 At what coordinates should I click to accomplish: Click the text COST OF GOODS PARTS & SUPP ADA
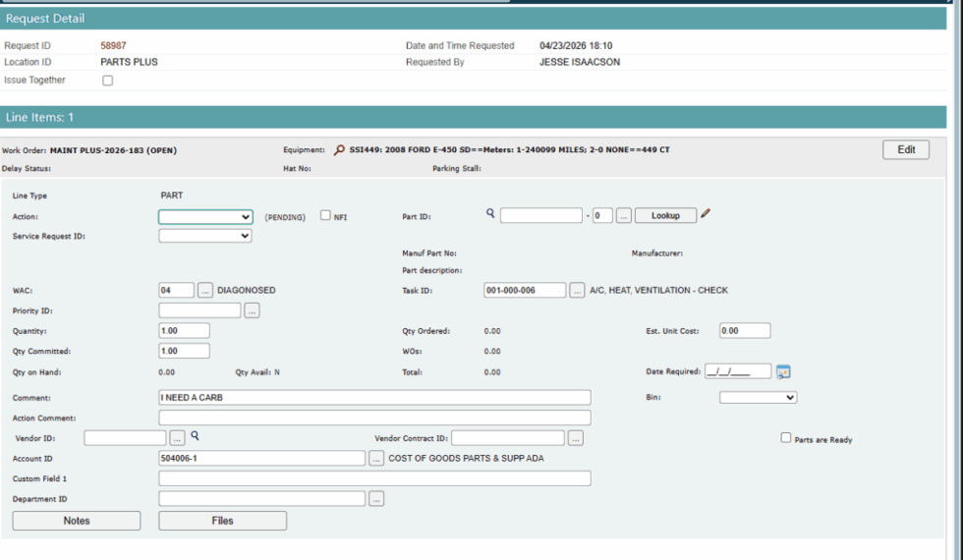466,459
